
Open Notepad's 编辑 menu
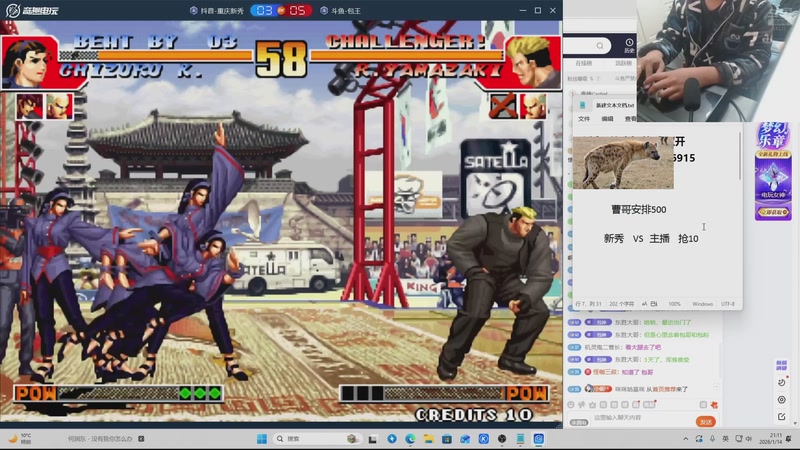607,119
